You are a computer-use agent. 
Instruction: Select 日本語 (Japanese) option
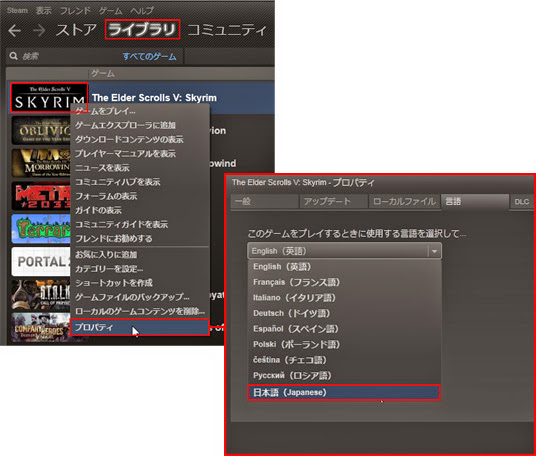344,392
